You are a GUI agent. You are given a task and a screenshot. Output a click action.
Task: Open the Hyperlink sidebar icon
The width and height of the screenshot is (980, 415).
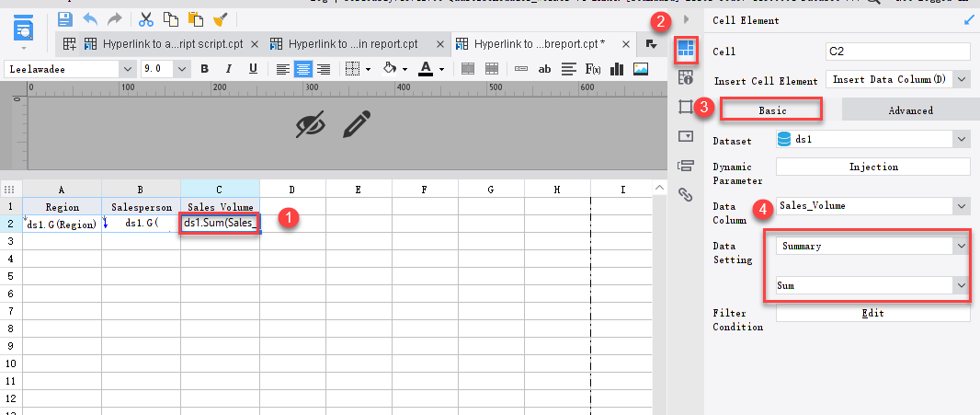(686, 195)
